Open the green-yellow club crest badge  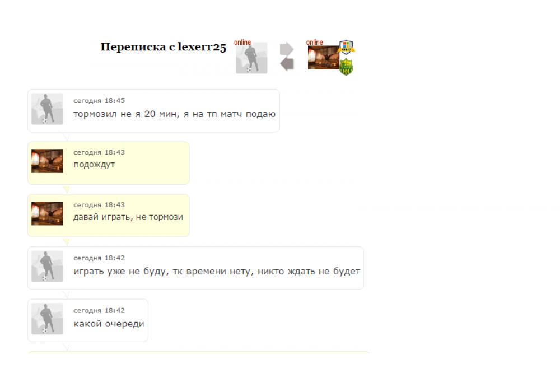coord(346,67)
